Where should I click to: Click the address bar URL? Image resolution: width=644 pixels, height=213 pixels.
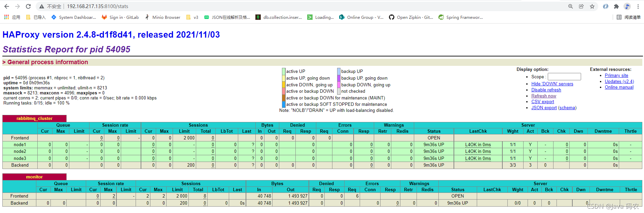coord(98,6)
